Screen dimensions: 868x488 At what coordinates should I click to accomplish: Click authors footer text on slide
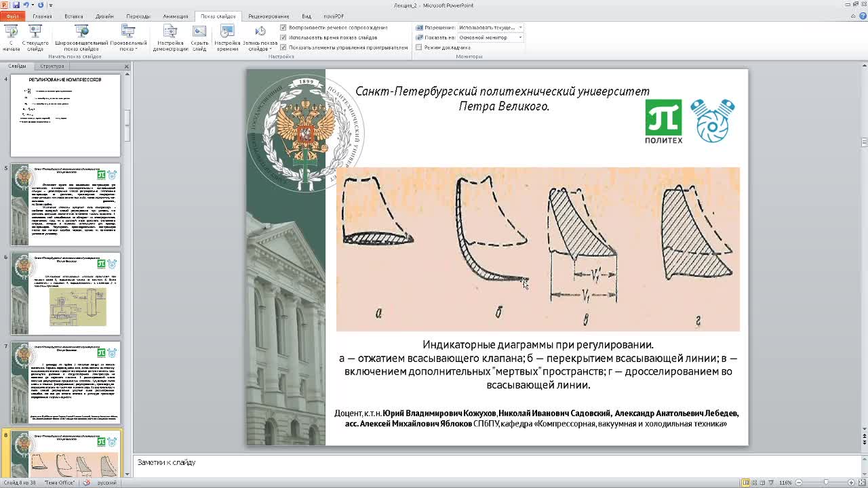coord(536,418)
